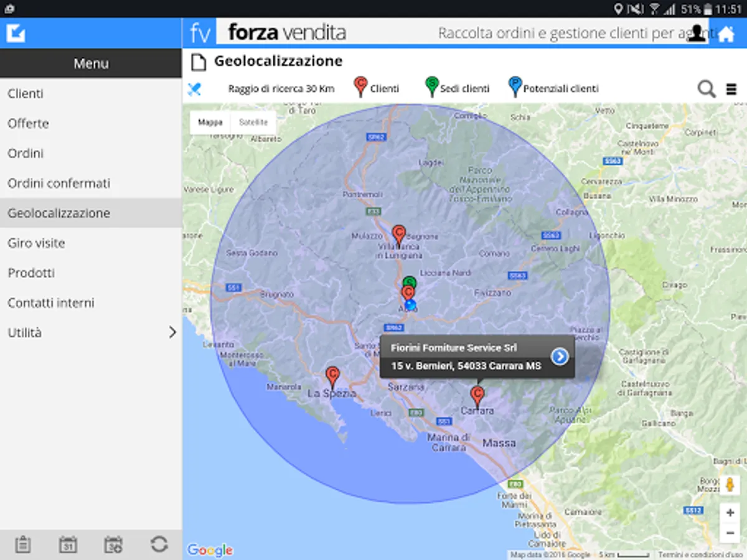Zoom in the map with plus

click(x=730, y=513)
